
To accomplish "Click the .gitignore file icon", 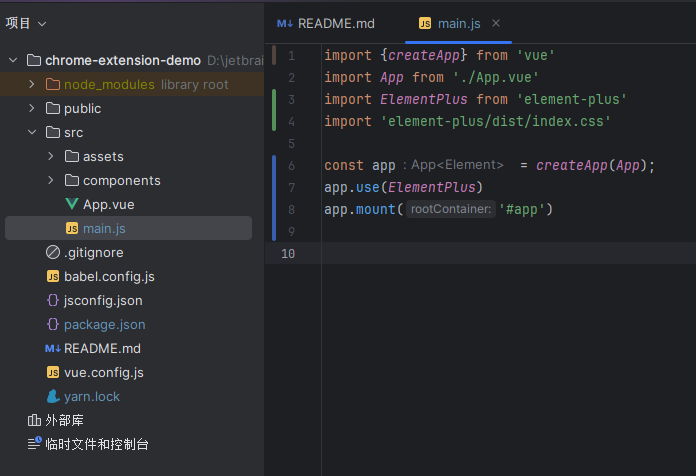I will (53, 252).
